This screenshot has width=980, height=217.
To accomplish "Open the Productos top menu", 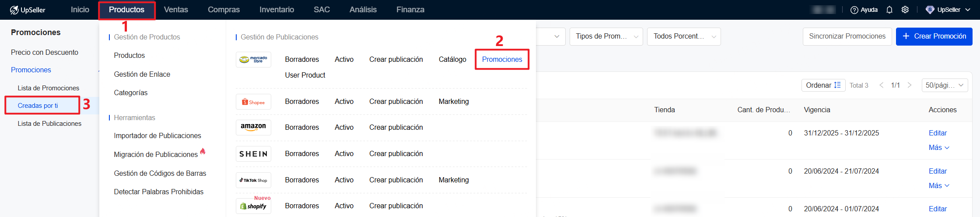I will click(x=126, y=10).
